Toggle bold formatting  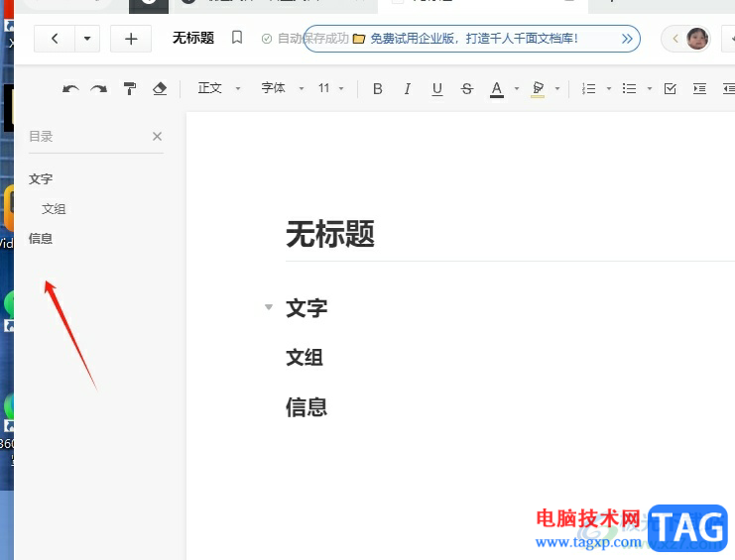click(377, 88)
